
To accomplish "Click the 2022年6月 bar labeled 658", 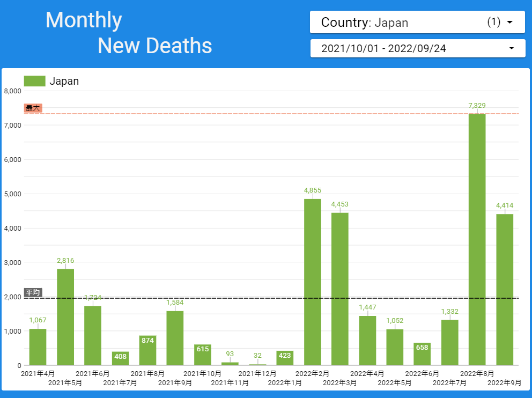I will 422,354.
